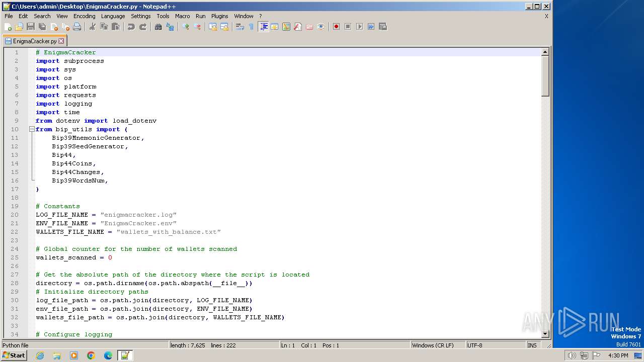The height and width of the screenshot is (362, 644).
Task: Toggle the Document Map panel icon
Action: 286,27
